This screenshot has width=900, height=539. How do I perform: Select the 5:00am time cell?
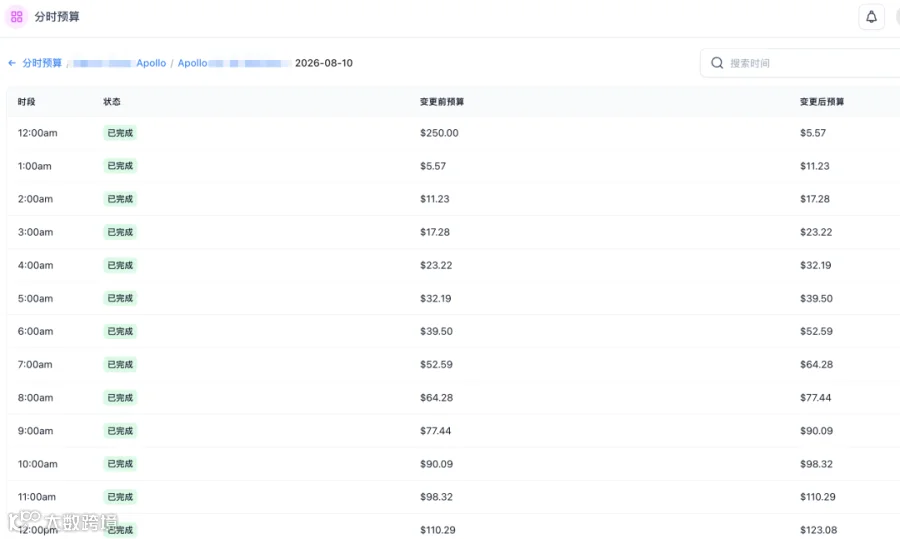pos(35,298)
